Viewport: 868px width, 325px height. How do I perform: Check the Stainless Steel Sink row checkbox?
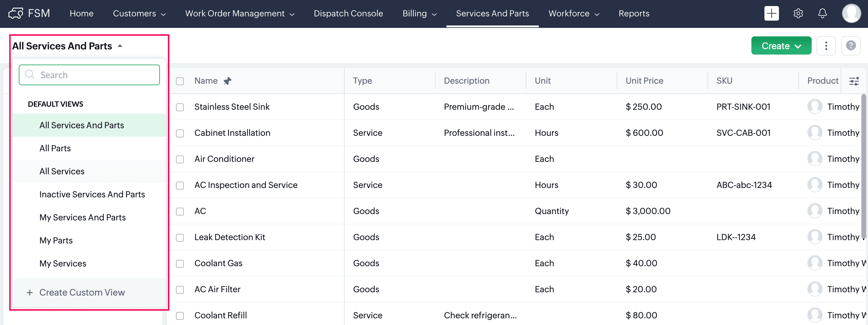[180, 107]
